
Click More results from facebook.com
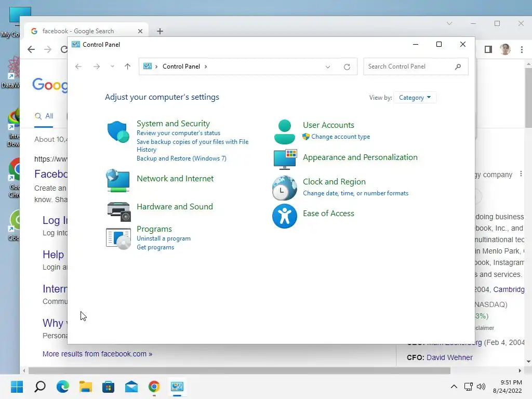click(x=97, y=354)
